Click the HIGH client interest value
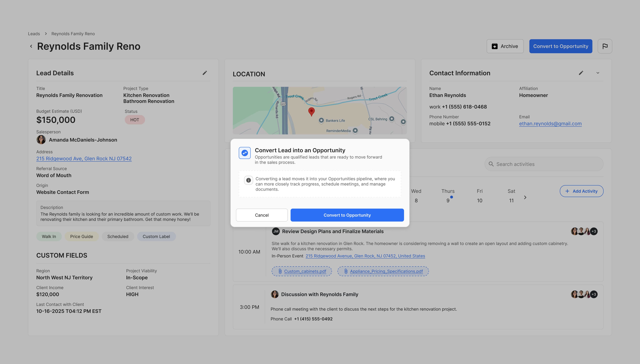The height and width of the screenshot is (364, 640). 132,294
